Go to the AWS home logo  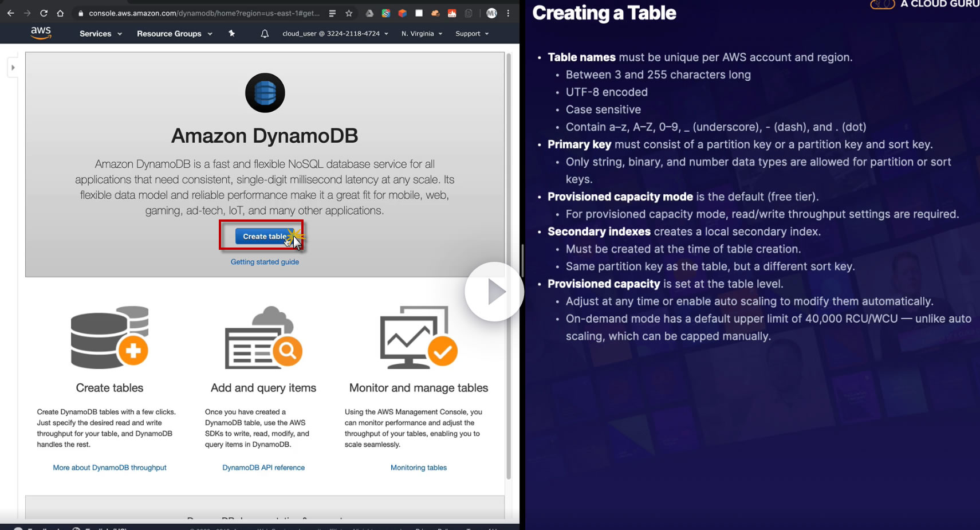click(x=41, y=33)
